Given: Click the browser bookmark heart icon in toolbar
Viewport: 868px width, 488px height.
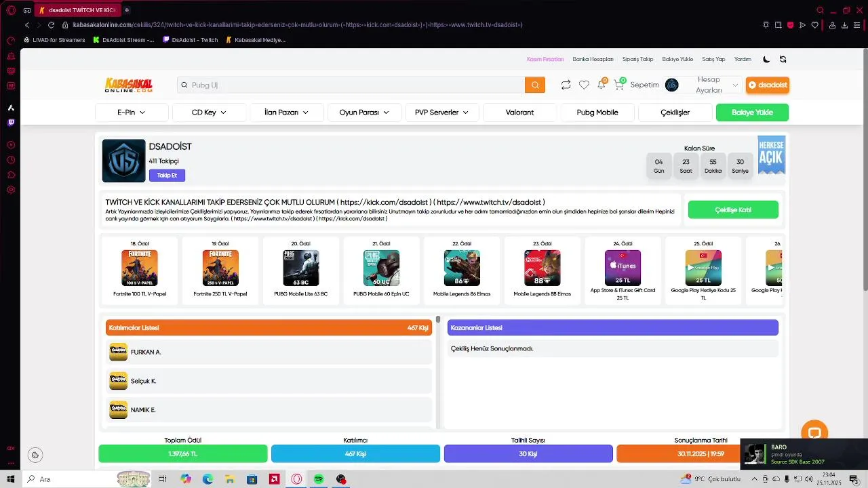Looking at the screenshot, I should click(x=815, y=25).
